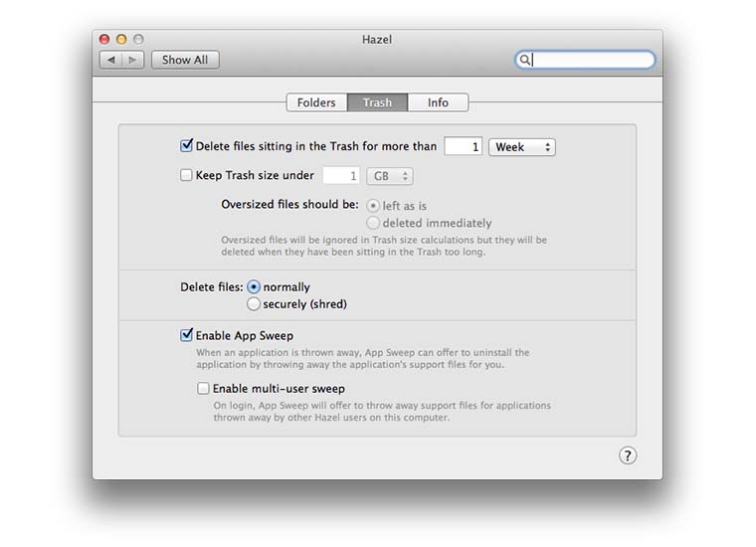Switch to the Folders tab

point(316,102)
